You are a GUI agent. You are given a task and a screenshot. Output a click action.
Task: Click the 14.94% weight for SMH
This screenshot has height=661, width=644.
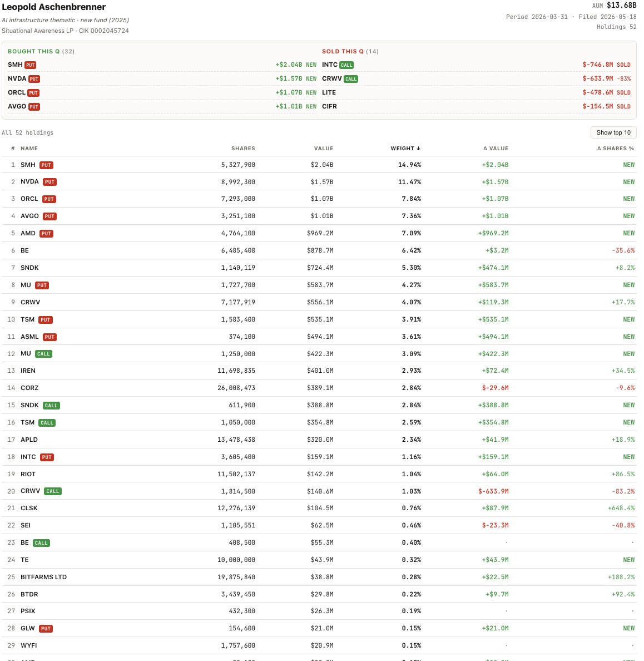[x=409, y=165]
